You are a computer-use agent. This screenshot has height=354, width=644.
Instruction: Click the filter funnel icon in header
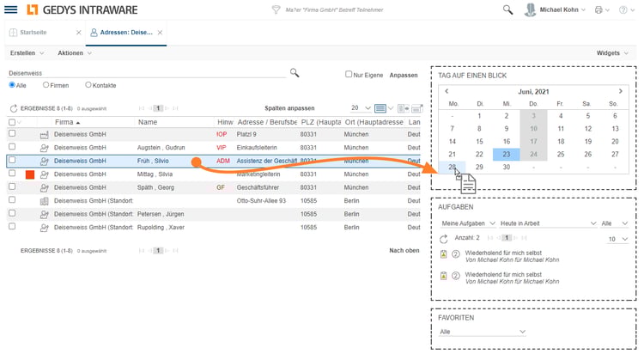point(276,9)
